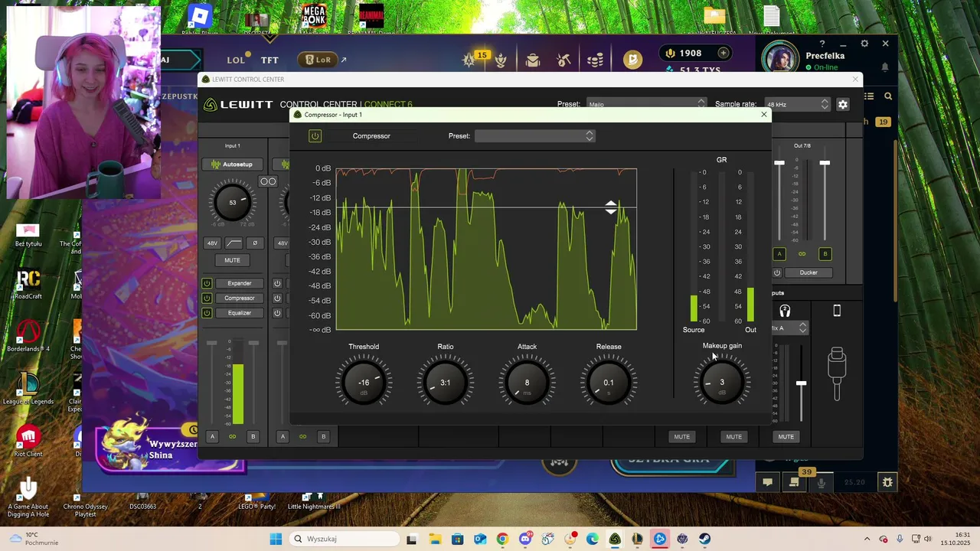The height and width of the screenshot is (551, 980).
Task: Switch to the TFT tab in League client
Action: [269, 60]
